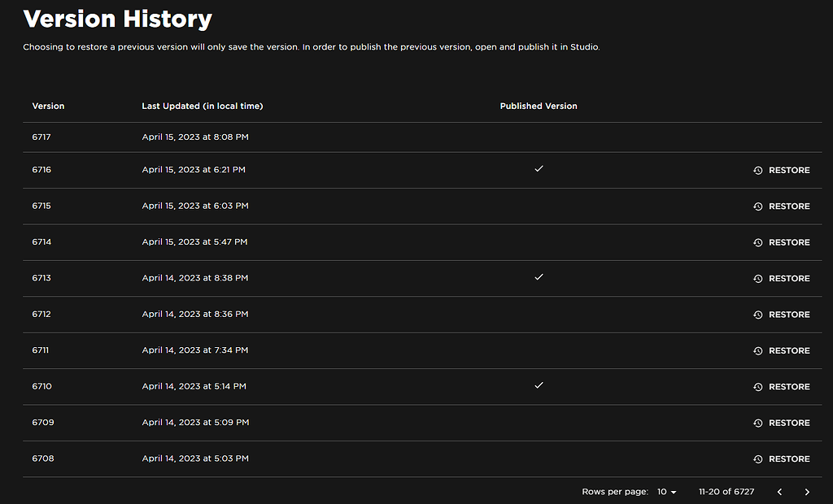Screen dimensions: 833x504
Task: Go to previous page using left chevron
Action: tap(779, 492)
